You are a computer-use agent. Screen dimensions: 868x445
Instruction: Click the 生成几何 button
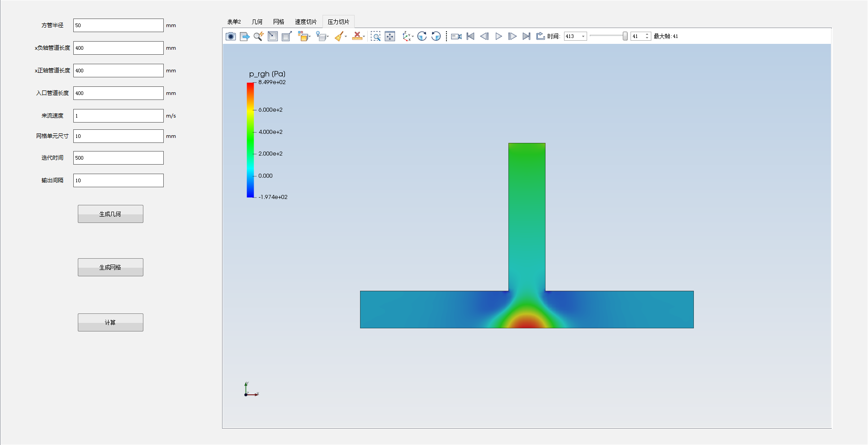[110, 214]
